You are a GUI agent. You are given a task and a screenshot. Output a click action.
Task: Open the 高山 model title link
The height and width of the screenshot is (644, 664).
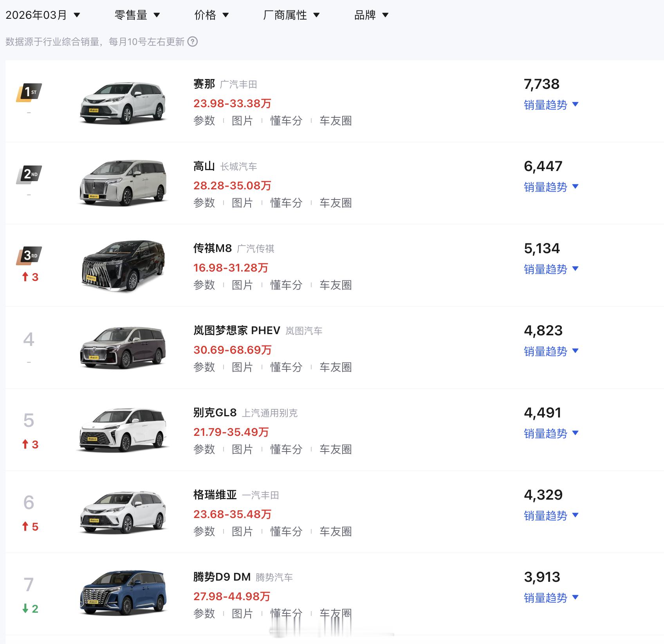click(204, 166)
